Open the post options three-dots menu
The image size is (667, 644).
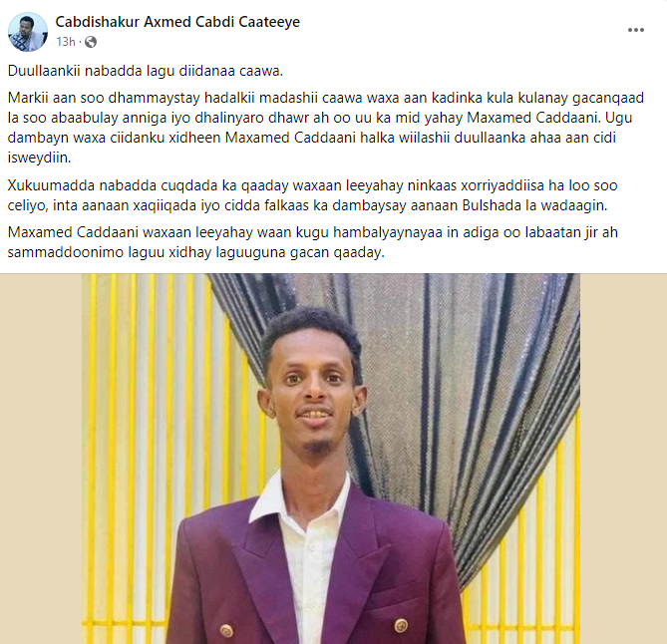point(635,30)
